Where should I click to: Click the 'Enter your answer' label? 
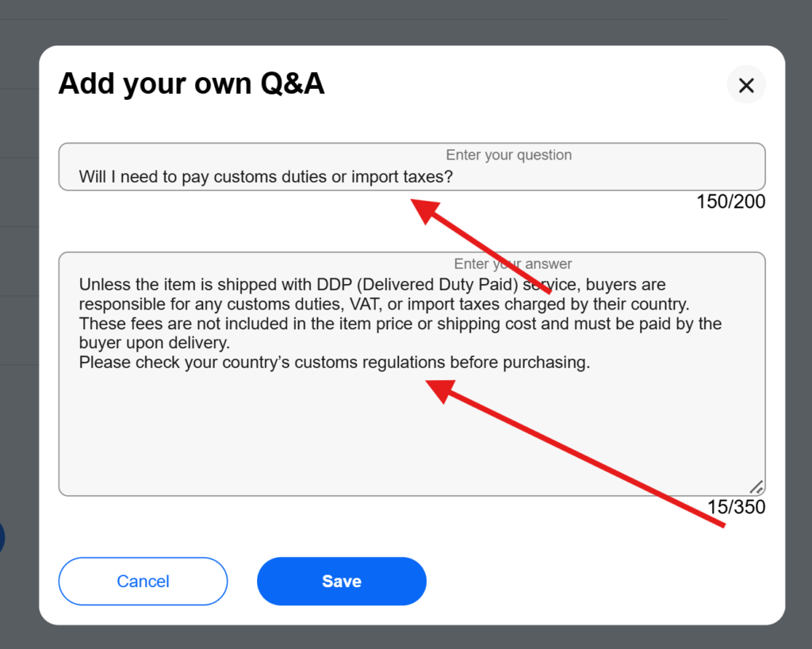512,263
